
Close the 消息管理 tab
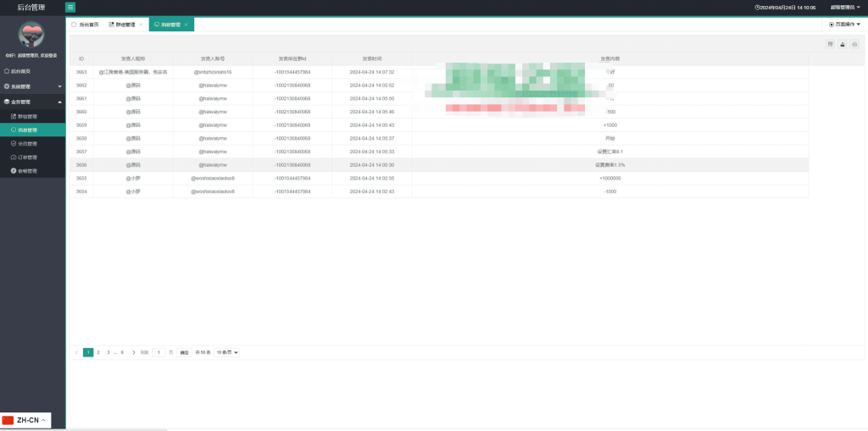coord(186,25)
